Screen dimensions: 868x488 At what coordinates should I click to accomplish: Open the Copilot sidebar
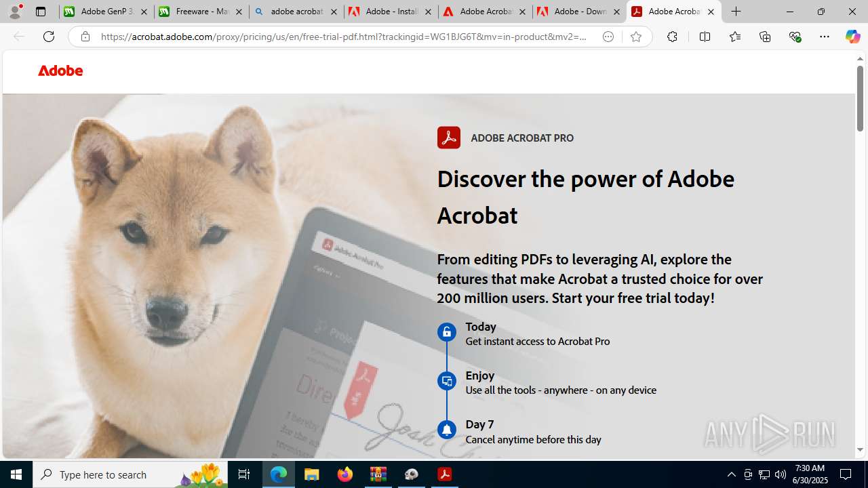[852, 37]
